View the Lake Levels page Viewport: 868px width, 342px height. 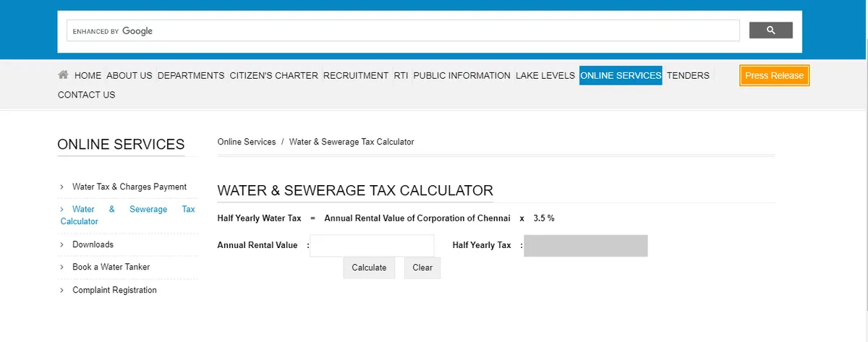click(x=545, y=75)
